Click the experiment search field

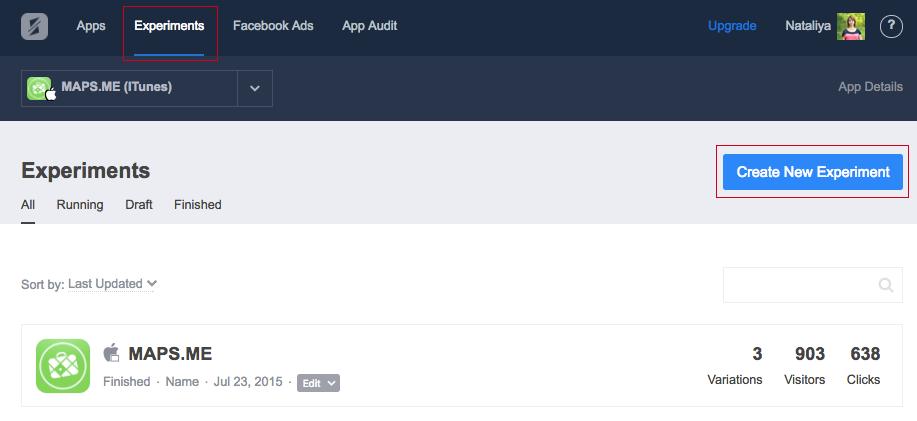coord(813,285)
